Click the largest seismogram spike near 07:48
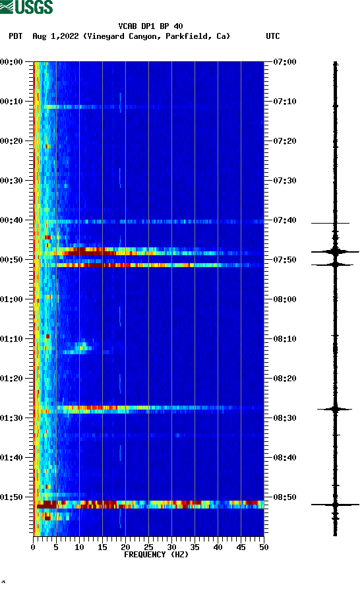The height and width of the screenshot is (589, 364). tap(335, 252)
